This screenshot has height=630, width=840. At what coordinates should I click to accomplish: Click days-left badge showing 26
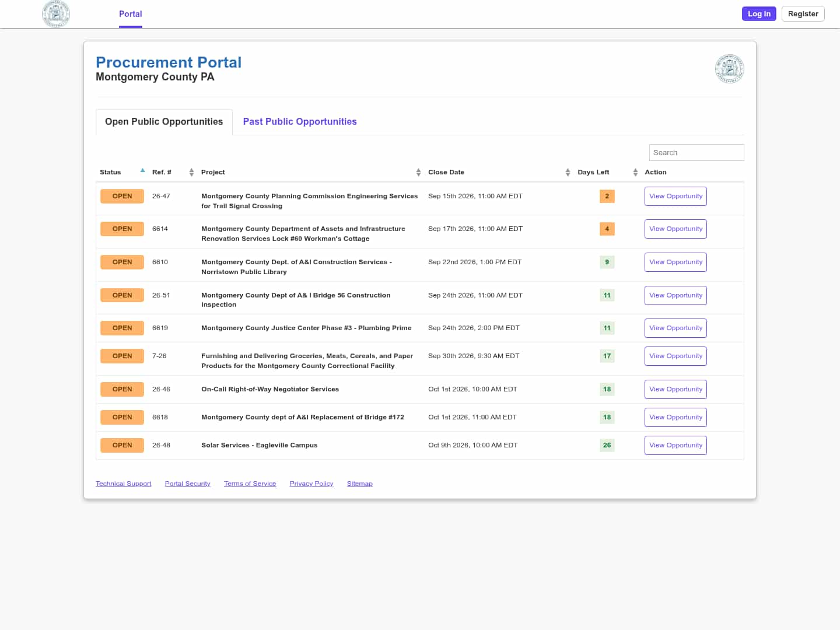pos(607,446)
